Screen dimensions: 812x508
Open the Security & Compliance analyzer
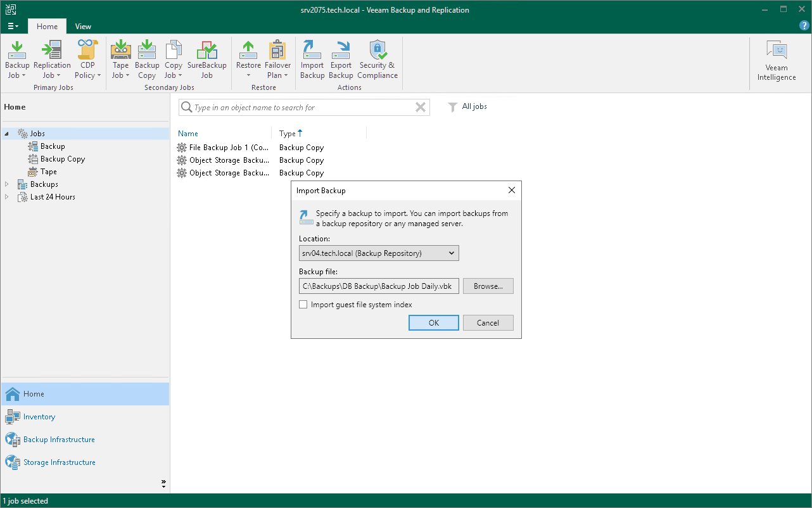point(377,58)
